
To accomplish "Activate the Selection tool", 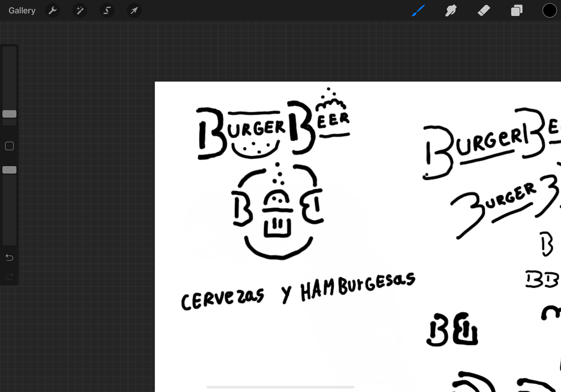I will [x=107, y=11].
